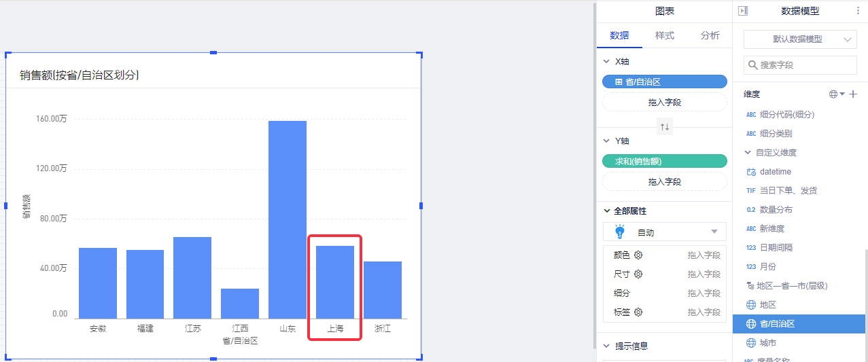The height and width of the screenshot is (362, 868).
Task: Click the 省/自治区 pill in X轴
Action: [x=664, y=82]
